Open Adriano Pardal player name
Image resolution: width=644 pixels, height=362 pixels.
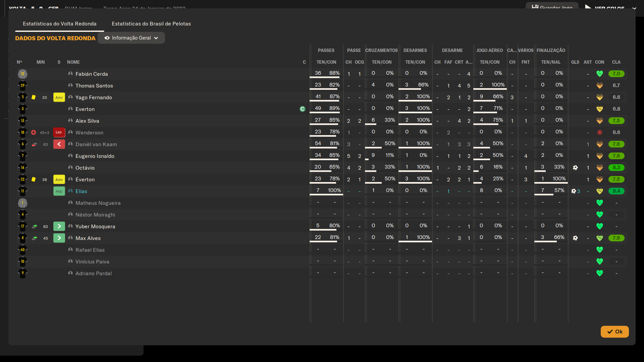(94, 274)
